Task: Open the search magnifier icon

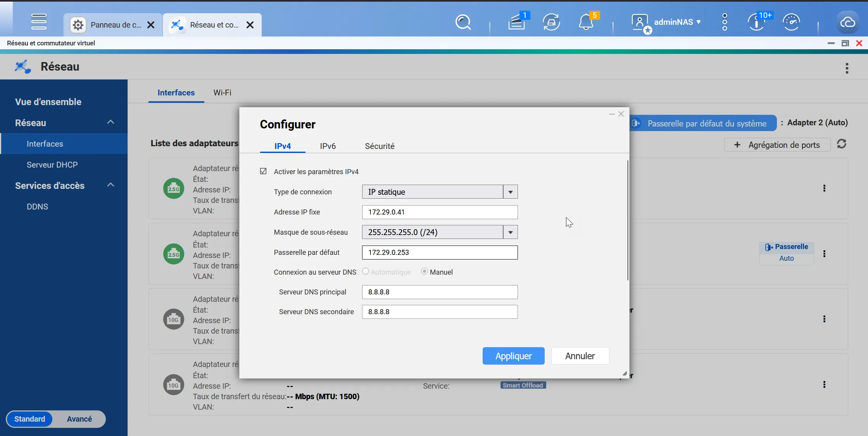Action: (x=463, y=22)
